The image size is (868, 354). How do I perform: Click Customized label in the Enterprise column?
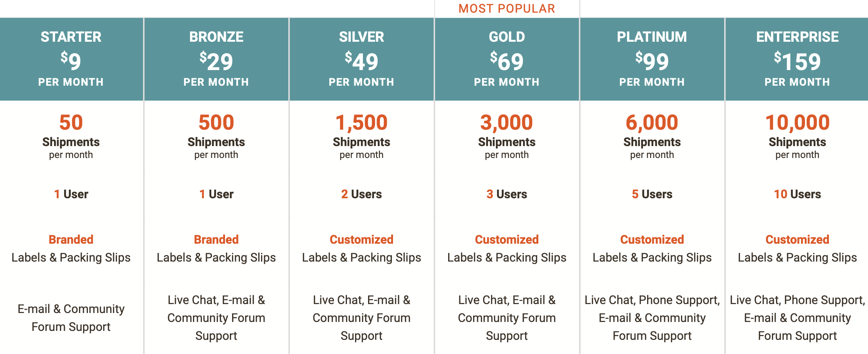[x=797, y=240]
